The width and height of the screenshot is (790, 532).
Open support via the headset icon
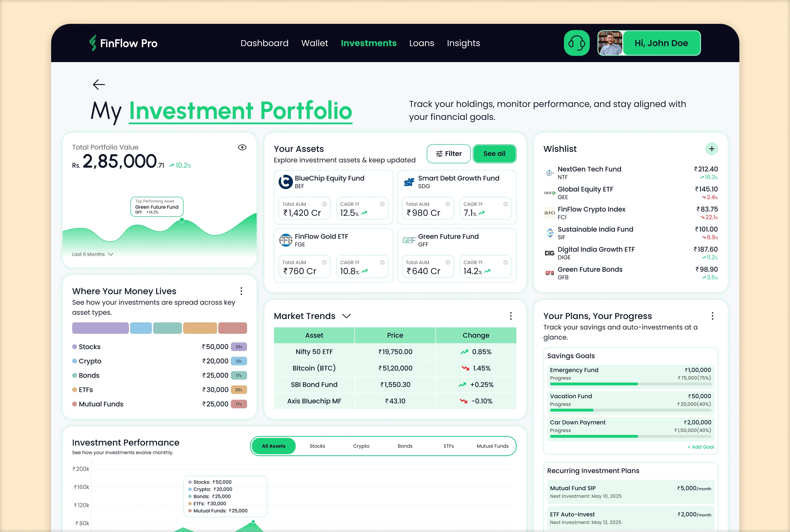pyautogui.click(x=576, y=43)
